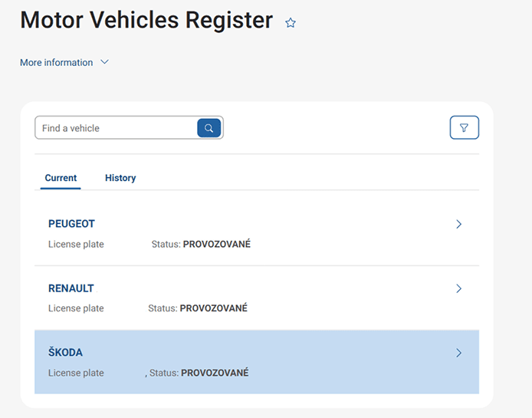Image resolution: width=532 pixels, height=418 pixels.
Task: Click RENAULT status PROVOZOVANÉ text
Action: point(213,308)
